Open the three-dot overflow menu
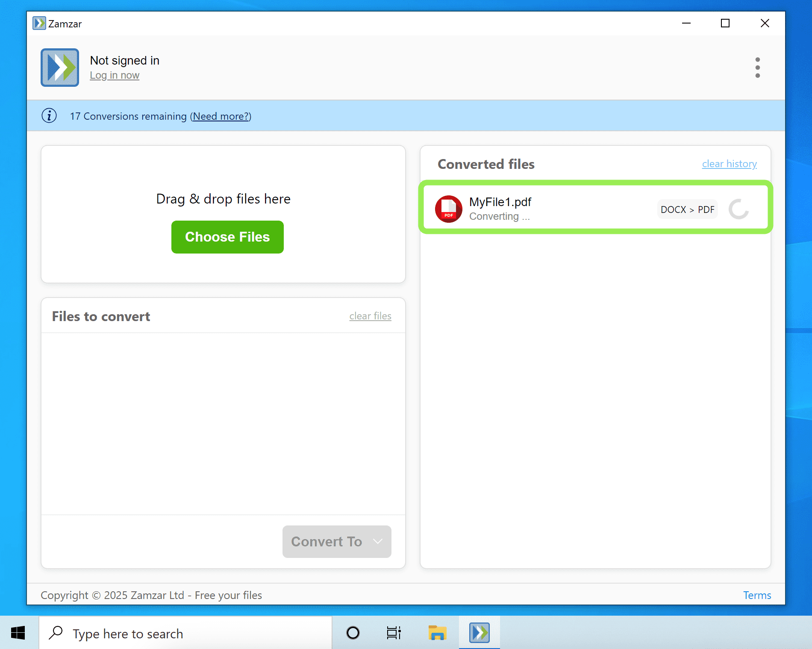The height and width of the screenshot is (649, 812). 757,68
